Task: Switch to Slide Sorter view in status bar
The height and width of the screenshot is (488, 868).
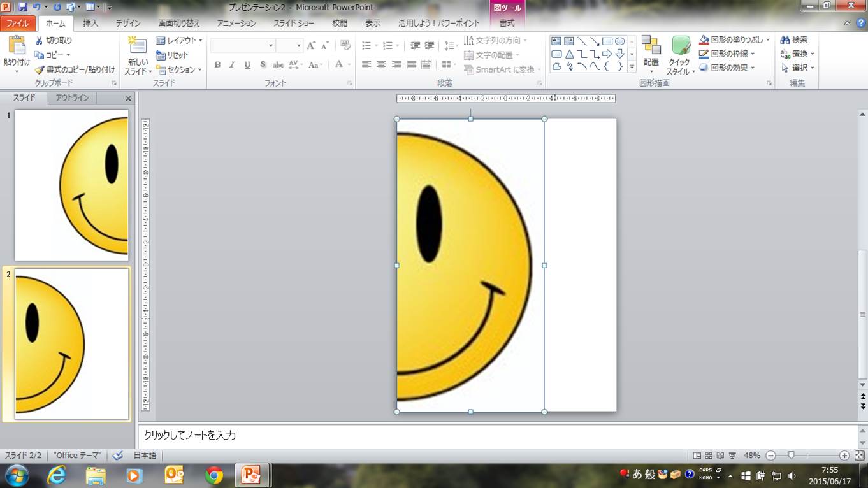Action: (709, 456)
